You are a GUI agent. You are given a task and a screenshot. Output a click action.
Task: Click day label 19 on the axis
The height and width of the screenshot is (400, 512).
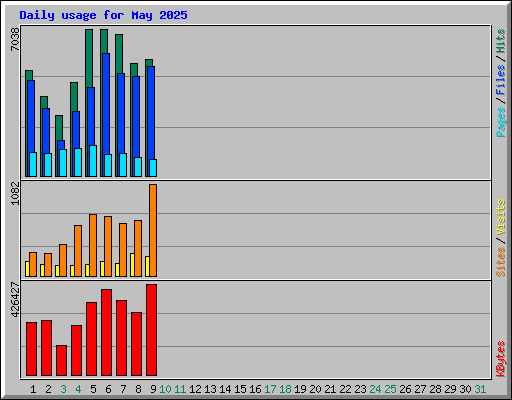300,389
